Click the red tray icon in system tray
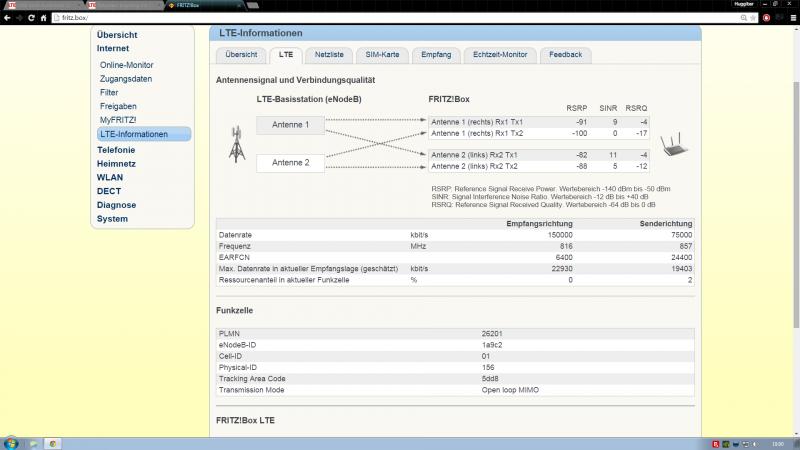Viewport: 800px width, 450px height. 715,444
